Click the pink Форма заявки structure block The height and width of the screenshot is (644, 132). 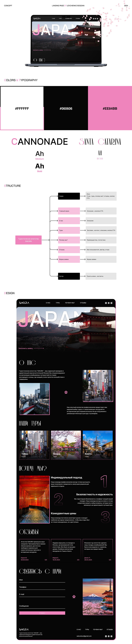(x=69, y=259)
